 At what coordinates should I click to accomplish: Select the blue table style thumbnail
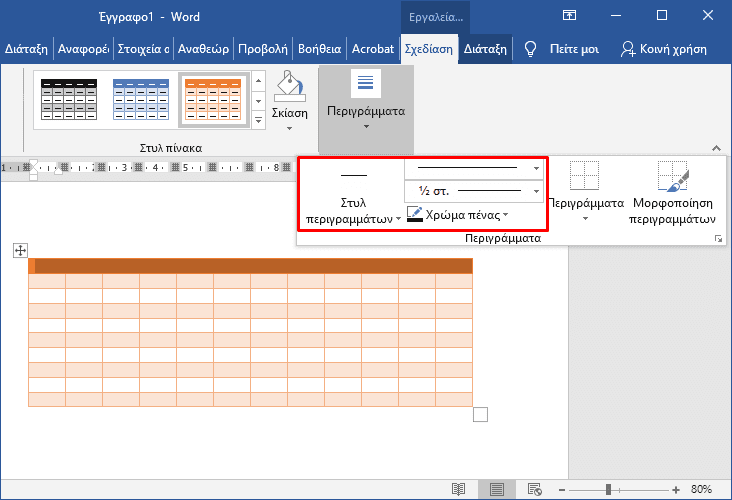[x=141, y=100]
